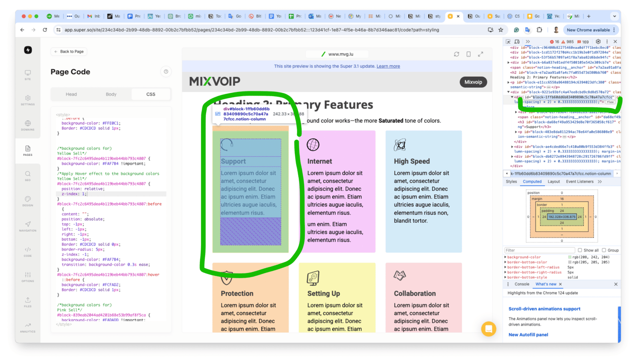Open the Scroll-driven animations support link
This screenshot has width=637, height=364.
[544, 309]
